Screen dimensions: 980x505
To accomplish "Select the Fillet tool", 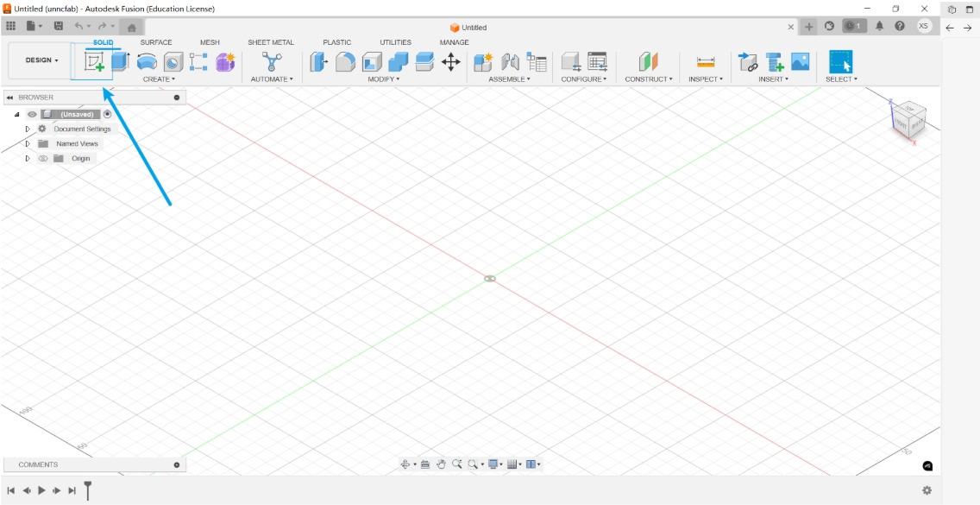I will (345, 62).
